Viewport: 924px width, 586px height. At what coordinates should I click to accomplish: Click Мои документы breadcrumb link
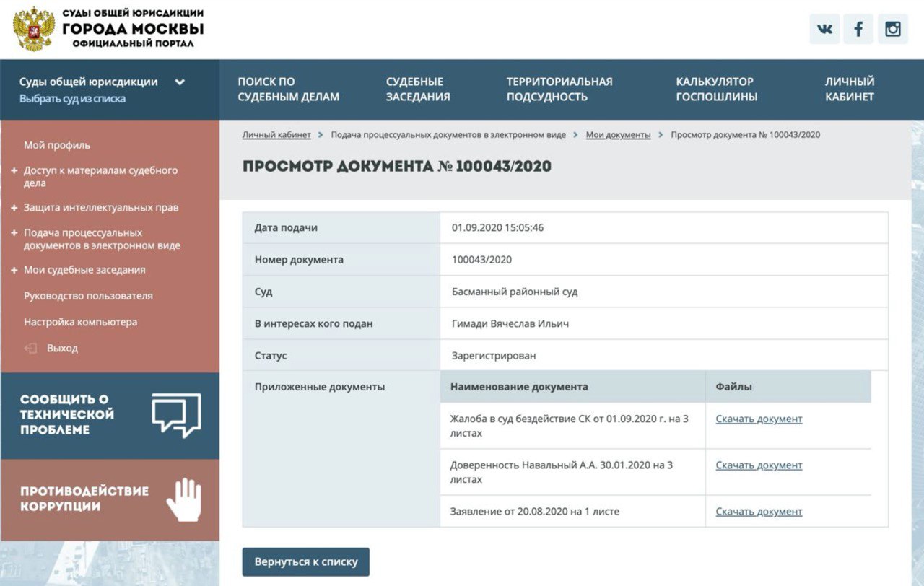[x=618, y=135]
